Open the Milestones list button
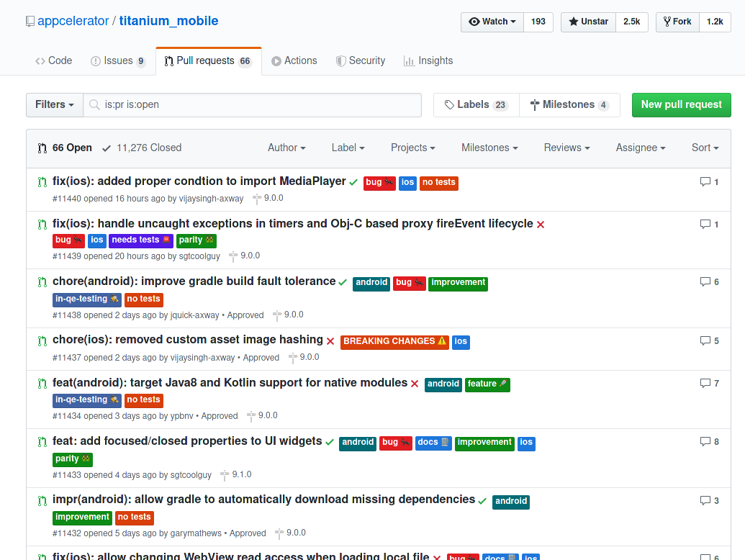The height and width of the screenshot is (560, 745). 569,104
